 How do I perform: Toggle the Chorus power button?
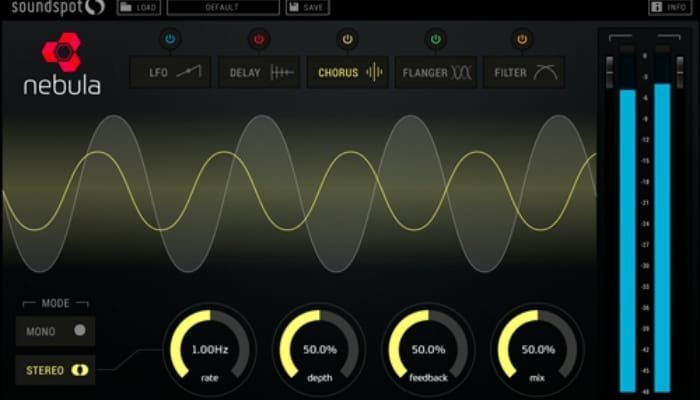[347, 39]
